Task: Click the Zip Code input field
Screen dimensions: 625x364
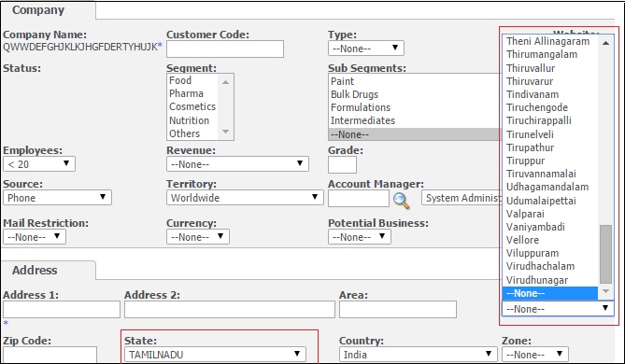Action: click(50, 355)
